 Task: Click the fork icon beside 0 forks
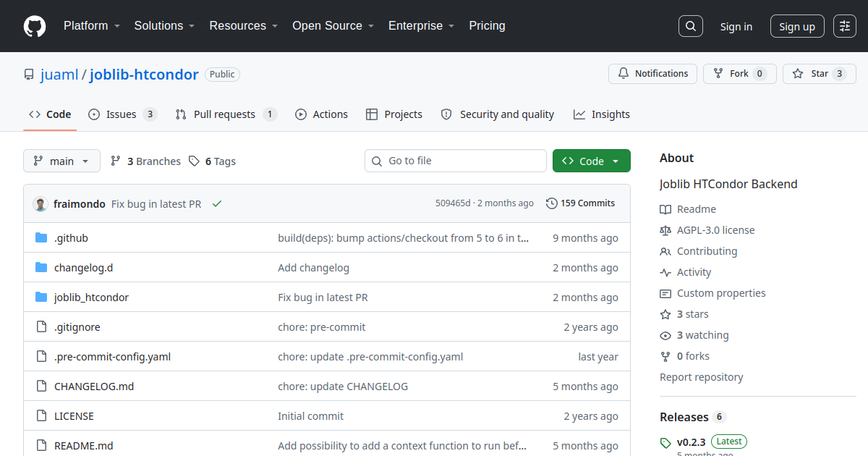coord(665,356)
